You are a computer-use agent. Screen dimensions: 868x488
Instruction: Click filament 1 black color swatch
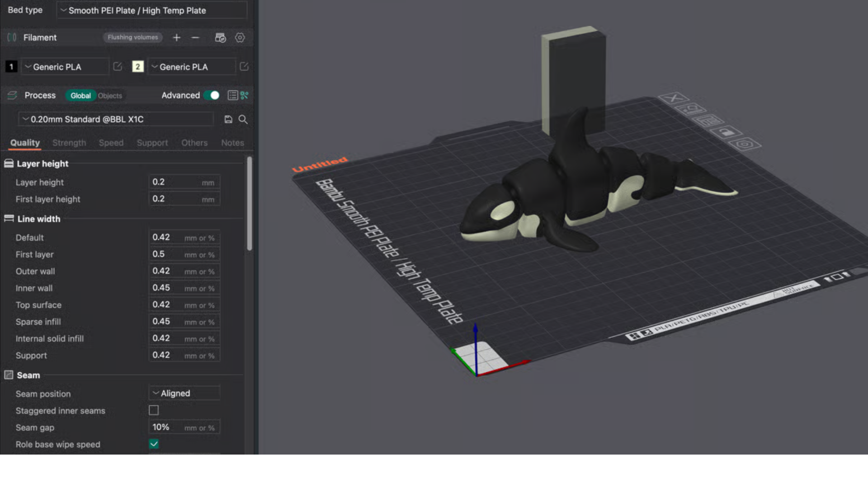point(11,67)
